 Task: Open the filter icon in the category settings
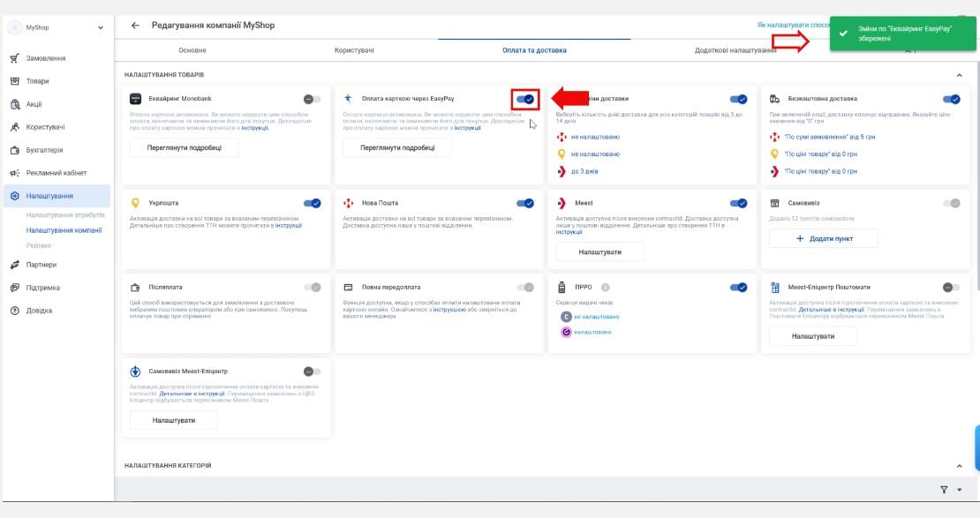click(944, 490)
